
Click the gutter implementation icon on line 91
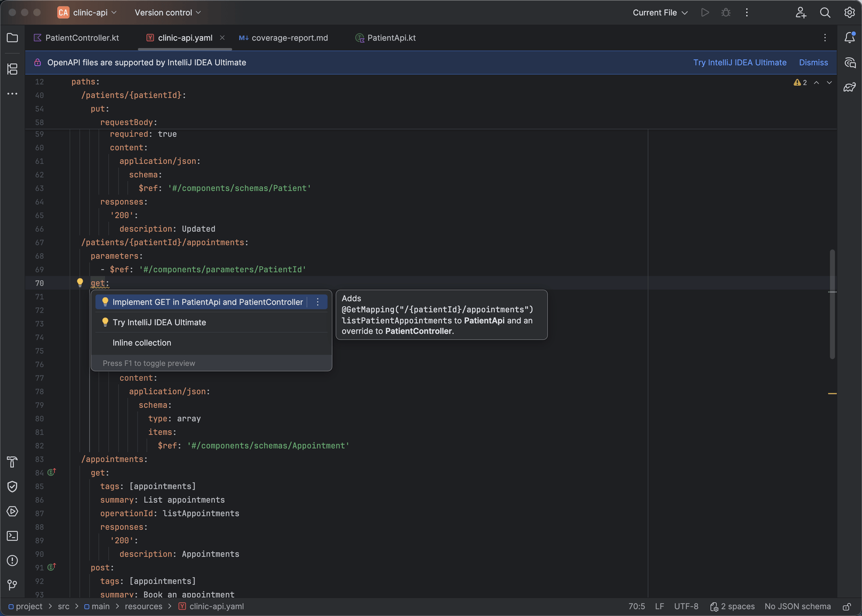point(51,567)
